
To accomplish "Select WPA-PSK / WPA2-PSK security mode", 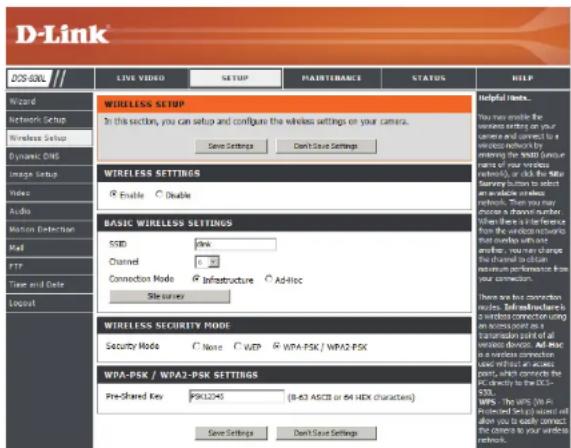I will 276,346.
